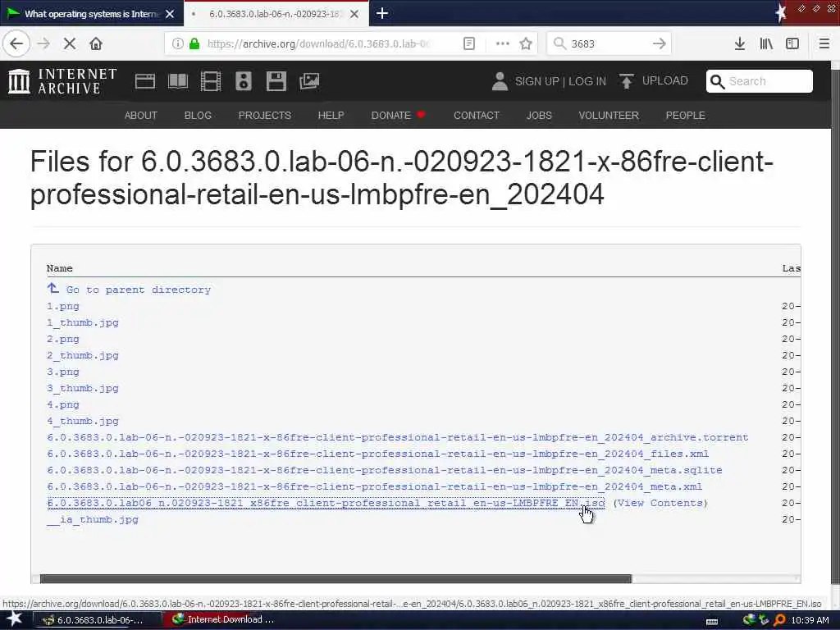Viewport: 840px width, 630px height.
Task: Click the user account avatar icon
Action: [500, 81]
